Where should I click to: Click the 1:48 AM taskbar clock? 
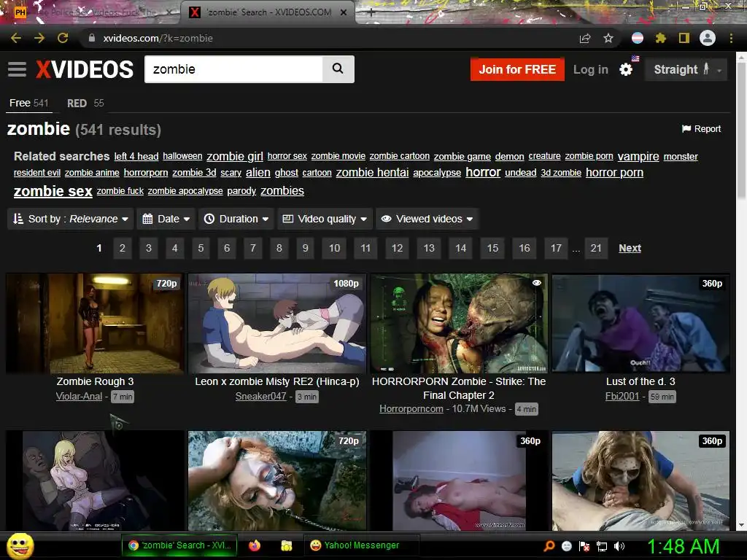[683, 546]
